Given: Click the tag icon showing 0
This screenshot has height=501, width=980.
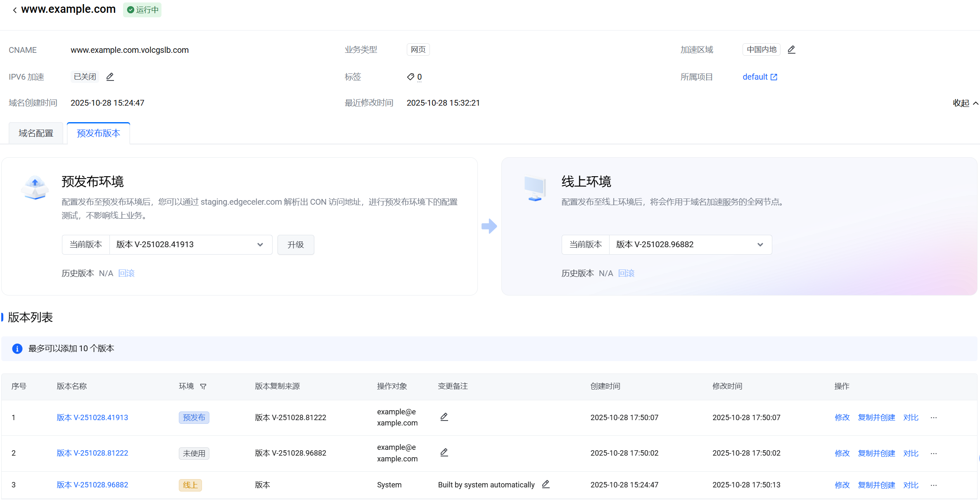Looking at the screenshot, I should click(x=411, y=77).
